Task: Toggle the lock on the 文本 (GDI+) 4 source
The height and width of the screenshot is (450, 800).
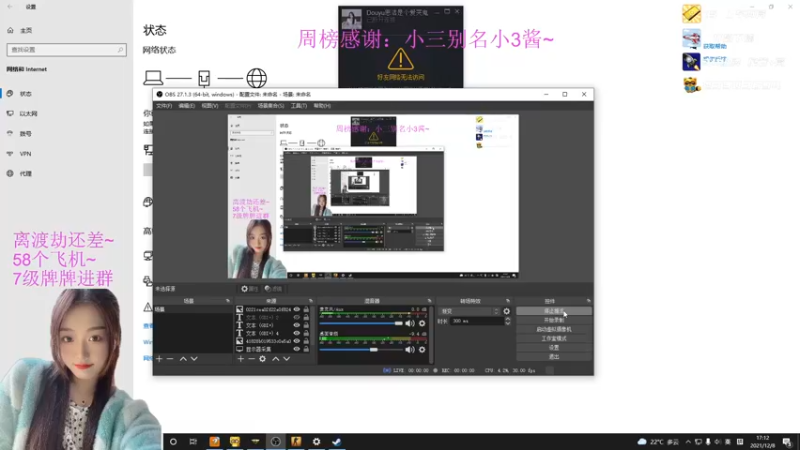Action: tap(306, 333)
